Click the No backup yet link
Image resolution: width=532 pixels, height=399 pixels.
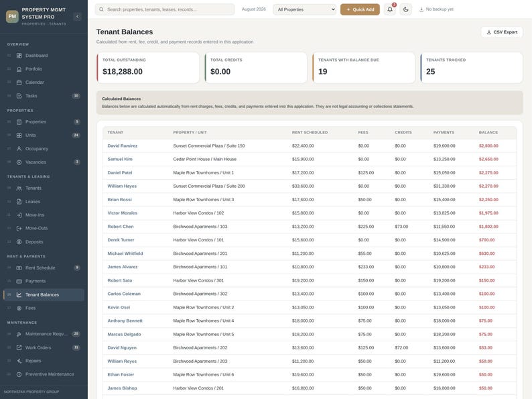pyautogui.click(x=436, y=9)
